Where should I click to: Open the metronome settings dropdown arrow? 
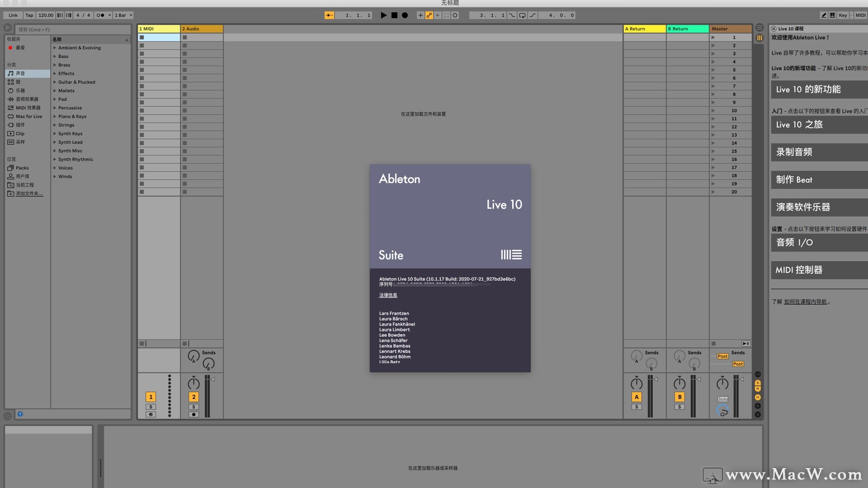click(109, 15)
